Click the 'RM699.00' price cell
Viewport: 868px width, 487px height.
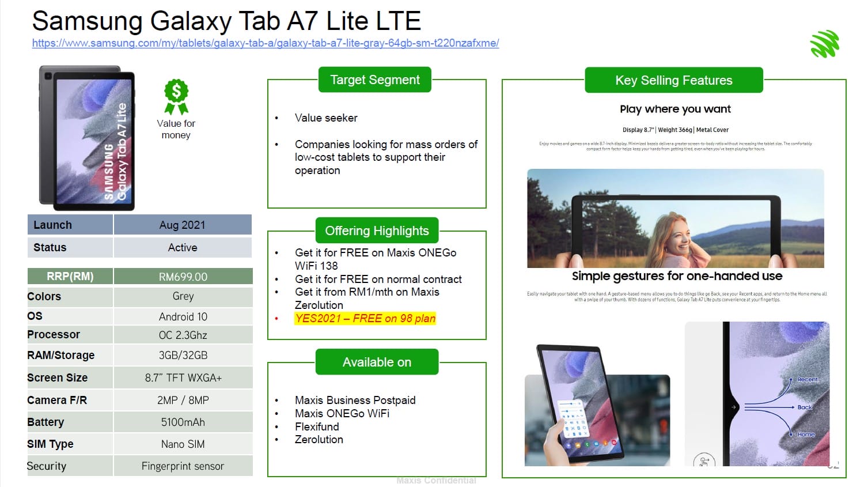click(x=183, y=277)
